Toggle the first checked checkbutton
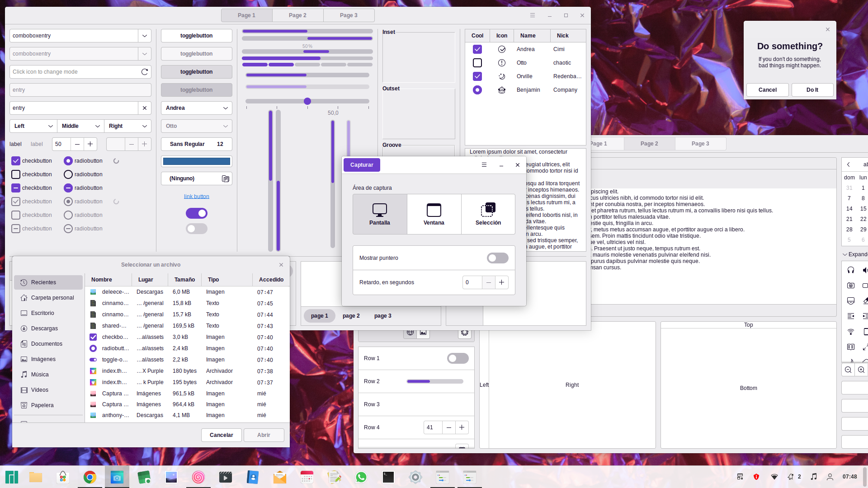The height and width of the screenshot is (488, 868). point(16,161)
